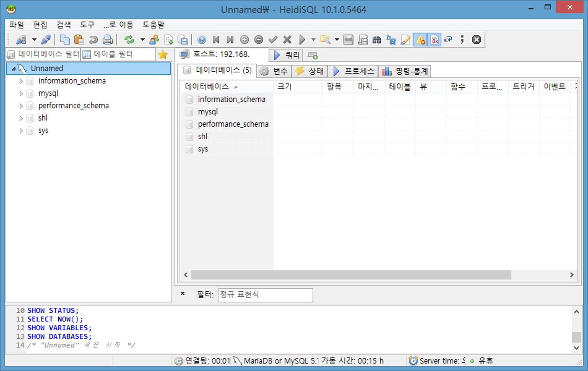Sort by the 크기 column header
This screenshot has height=371, width=588.
(298, 87)
